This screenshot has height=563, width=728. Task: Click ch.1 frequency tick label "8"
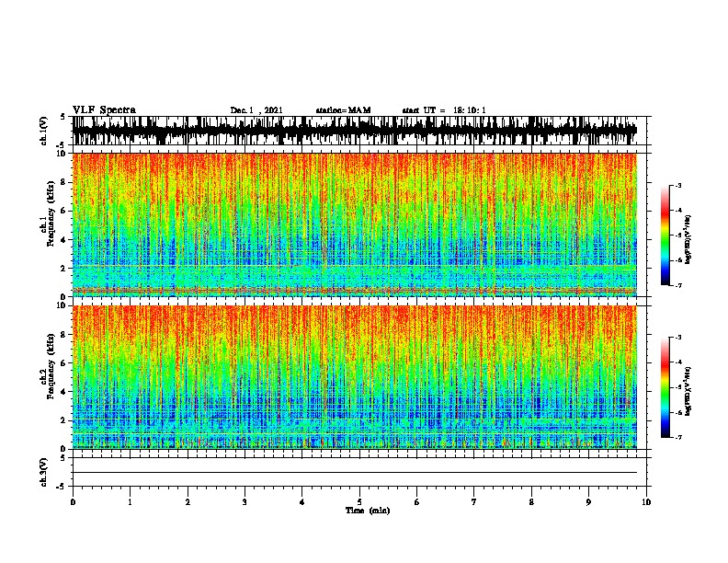tap(64, 182)
